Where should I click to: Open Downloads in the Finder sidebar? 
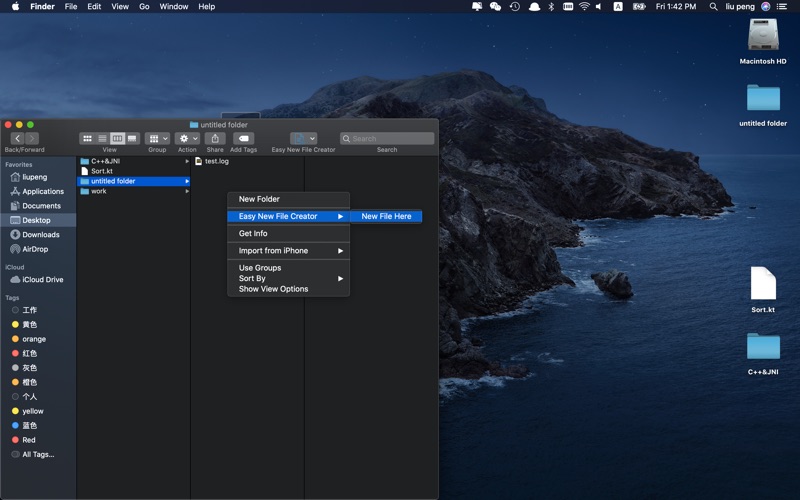pyautogui.click(x=41, y=234)
